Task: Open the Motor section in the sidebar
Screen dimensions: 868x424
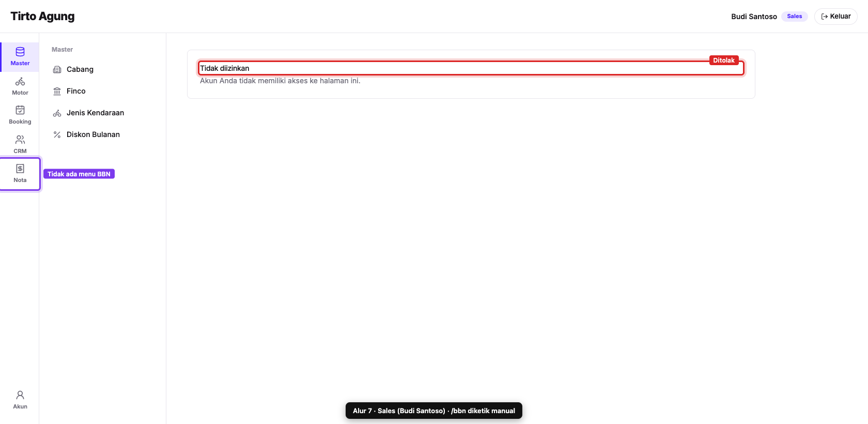Action: tap(20, 86)
